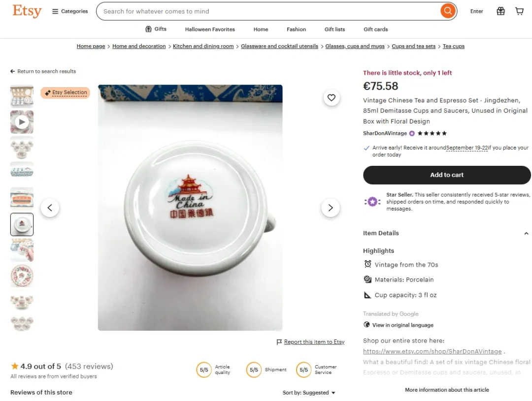The image size is (532, 401).
Task: Open the Halloween Favorites tab
Action: pyautogui.click(x=210, y=29)
